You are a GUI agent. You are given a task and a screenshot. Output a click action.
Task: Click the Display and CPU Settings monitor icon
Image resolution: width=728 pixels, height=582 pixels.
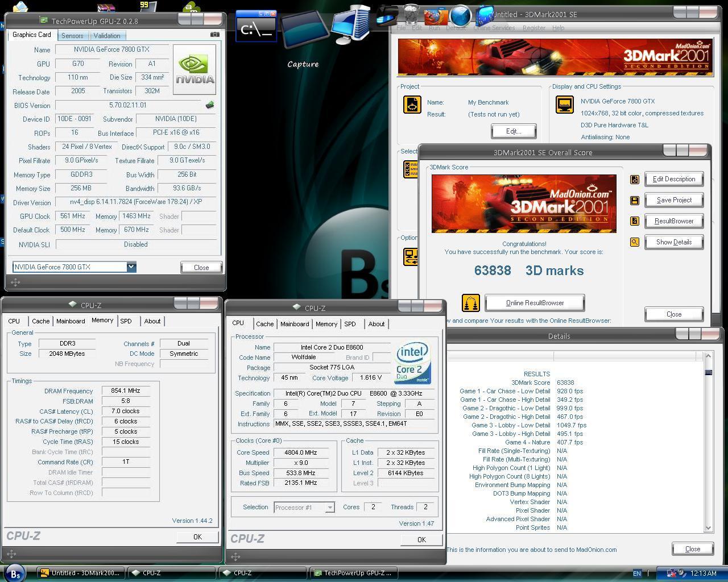[x=565, y=105]
